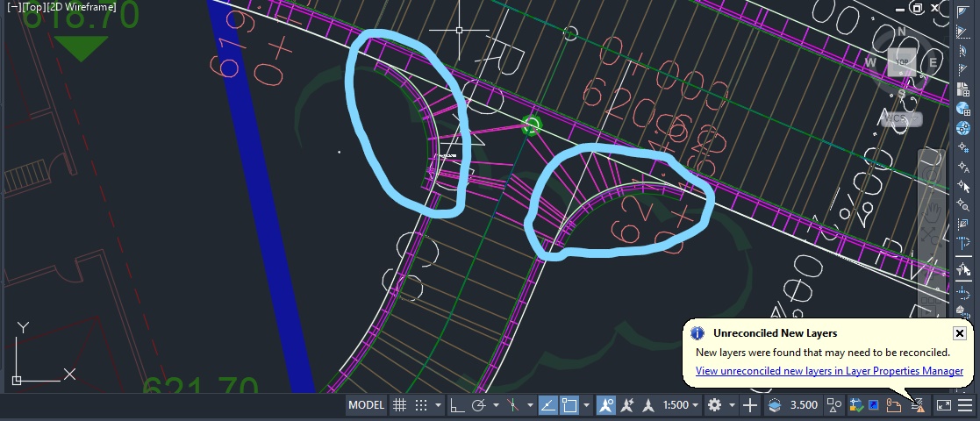Dismiss the Unreconciled New Layers balloon
The height and width of the screenshot is (421, 980).
959,332
